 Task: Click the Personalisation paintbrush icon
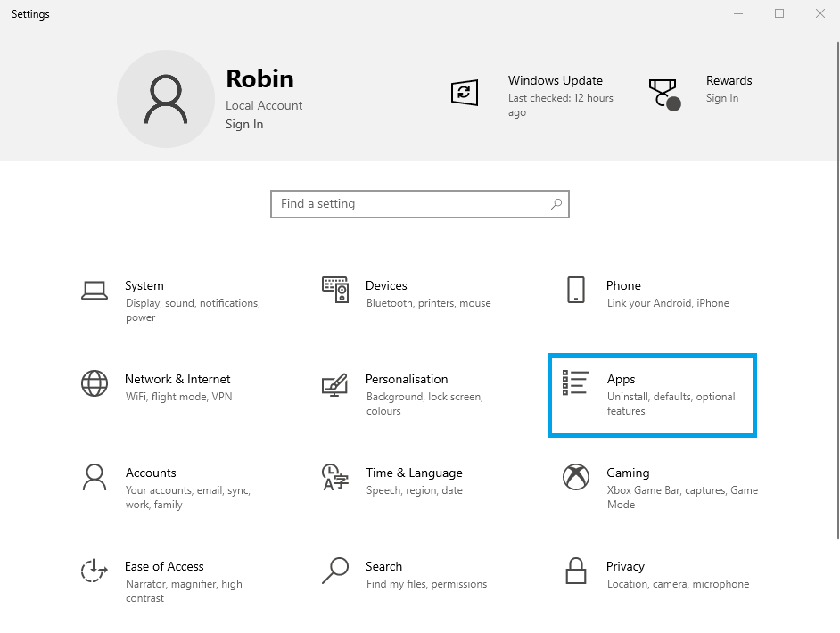(335, 384)
